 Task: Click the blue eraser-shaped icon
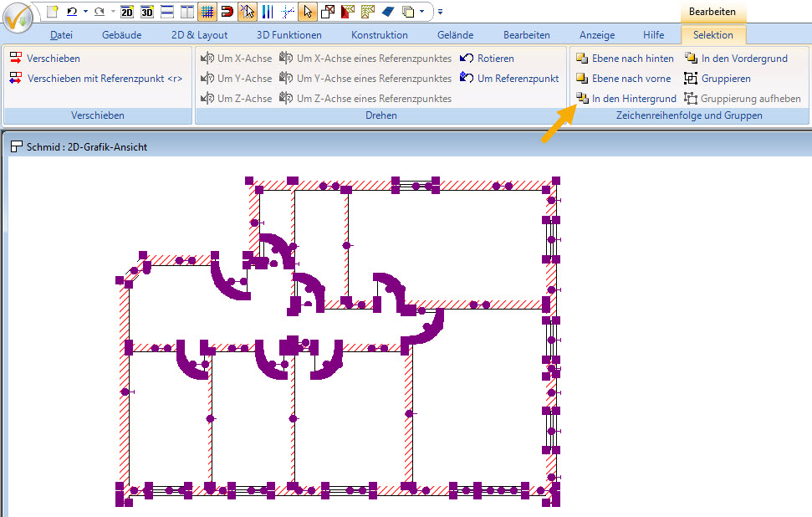(x=388, y=12)
